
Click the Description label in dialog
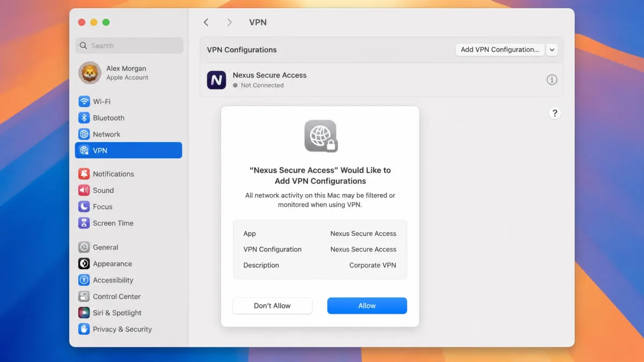coord(261,265)
